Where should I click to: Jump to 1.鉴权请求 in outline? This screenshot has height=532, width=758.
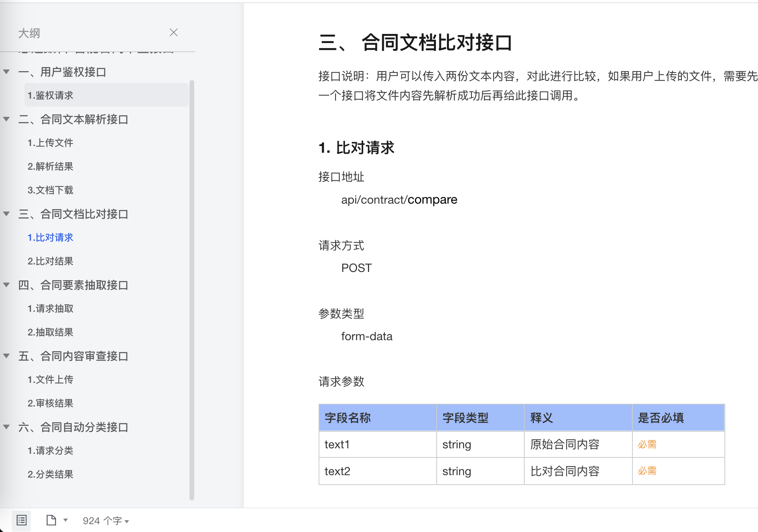[51, 96]
